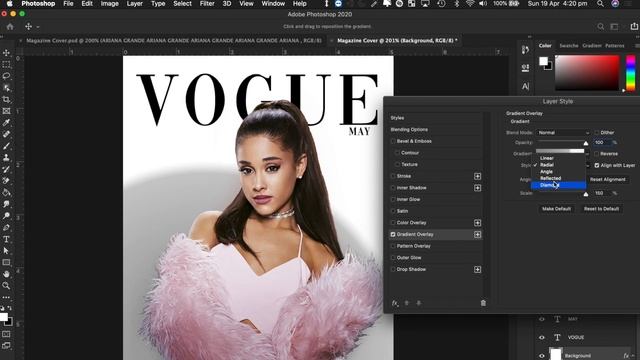
Task: Click the Reset to Default button
Action: [601, 209]
